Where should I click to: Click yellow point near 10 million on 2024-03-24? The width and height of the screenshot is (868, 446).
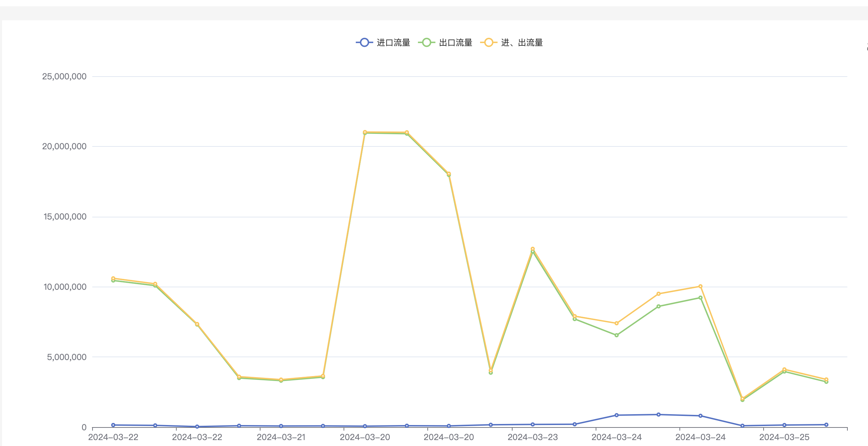[x=700, y=286]
